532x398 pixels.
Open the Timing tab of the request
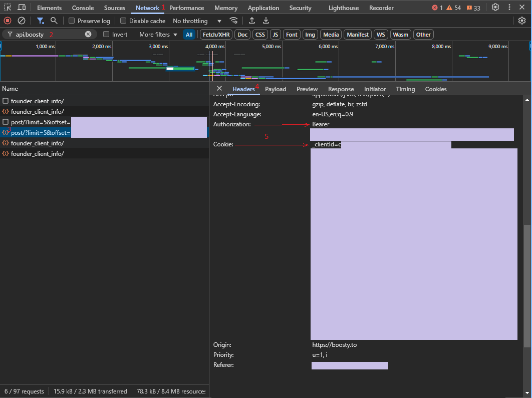(x=405, y=89)
